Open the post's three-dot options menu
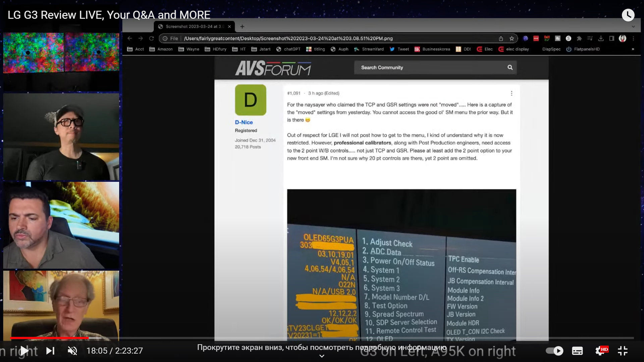This screenshot has height=362, width=644. coord(511,93)
